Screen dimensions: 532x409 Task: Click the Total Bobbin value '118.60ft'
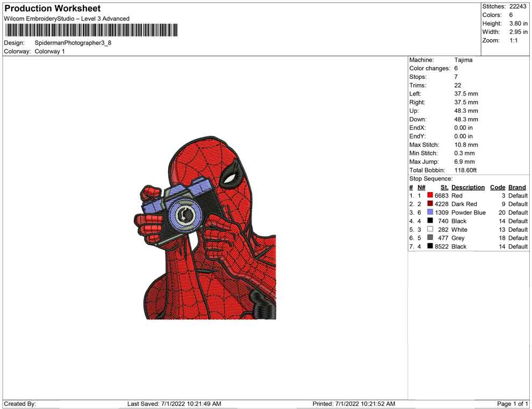pyautogui.click(x=465, y=170)
